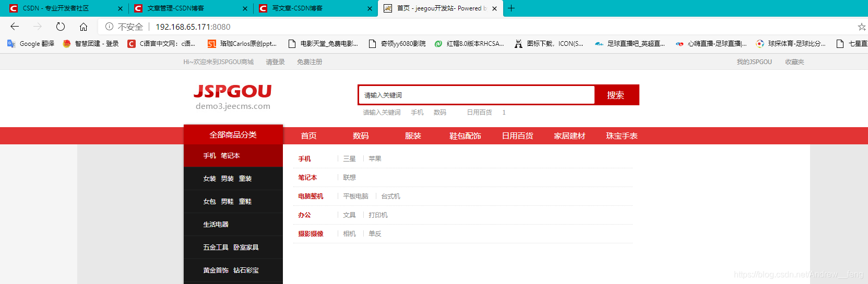Select 女装 男装 童装 sidebar category
Image resolution: width=868 pixels, height=284 pixels.
233,179
